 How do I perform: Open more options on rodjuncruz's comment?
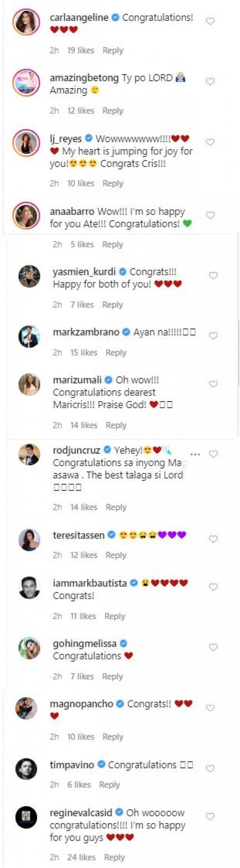(x=195, y=454)
